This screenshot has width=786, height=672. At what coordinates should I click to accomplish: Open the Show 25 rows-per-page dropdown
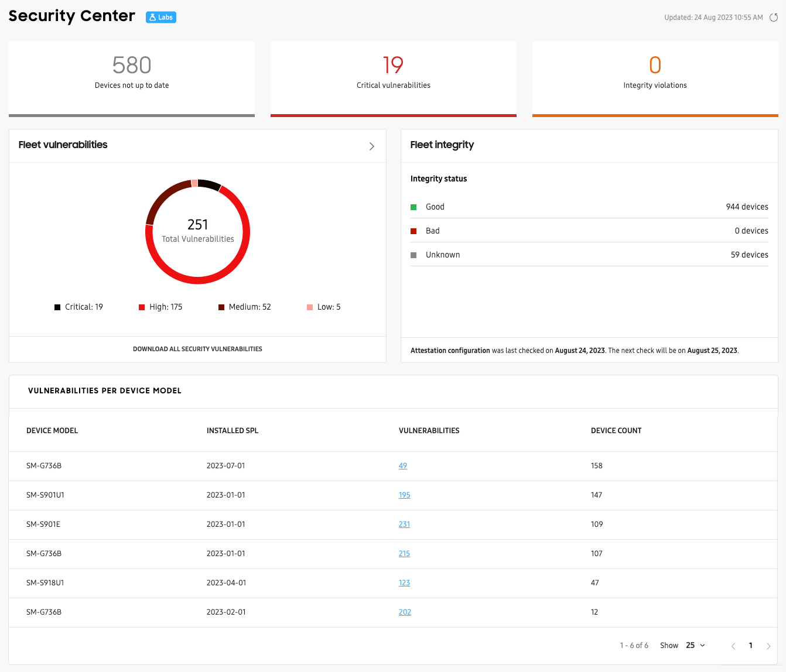[x=695, y=645]
